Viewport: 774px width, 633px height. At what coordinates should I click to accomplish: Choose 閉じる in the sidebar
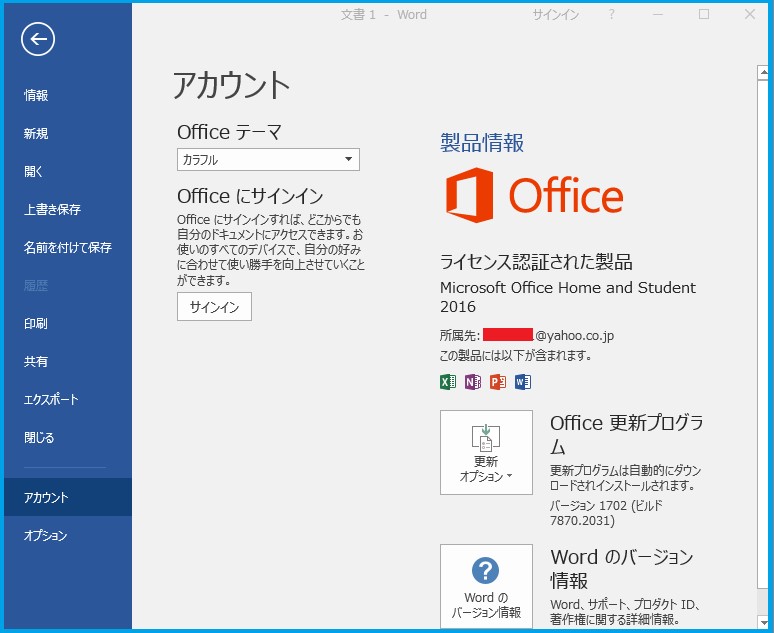coord(68,437)
